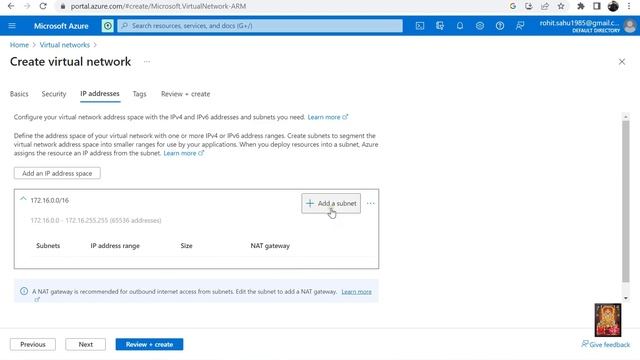Collapse the 172.16.0.0/16 address space
Image resolution: width=640 pixels, height=360 pixels.
click(23, 200)
